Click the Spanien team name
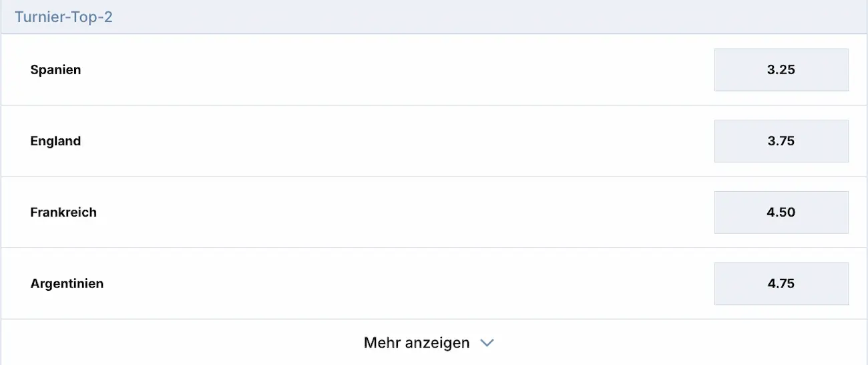This screenshot has height=365, width=868. 55,70
